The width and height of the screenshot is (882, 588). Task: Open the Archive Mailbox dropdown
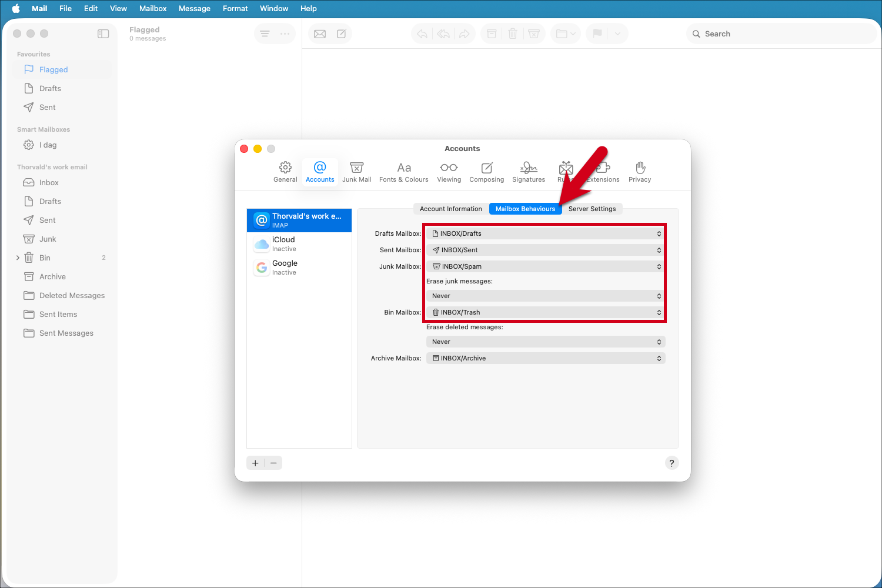(x=546, y=358)
